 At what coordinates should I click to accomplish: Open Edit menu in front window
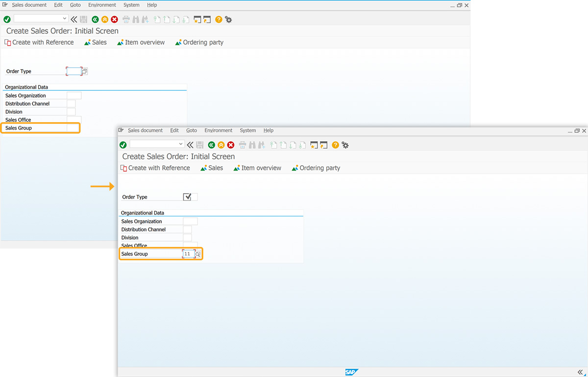[174, 130]
